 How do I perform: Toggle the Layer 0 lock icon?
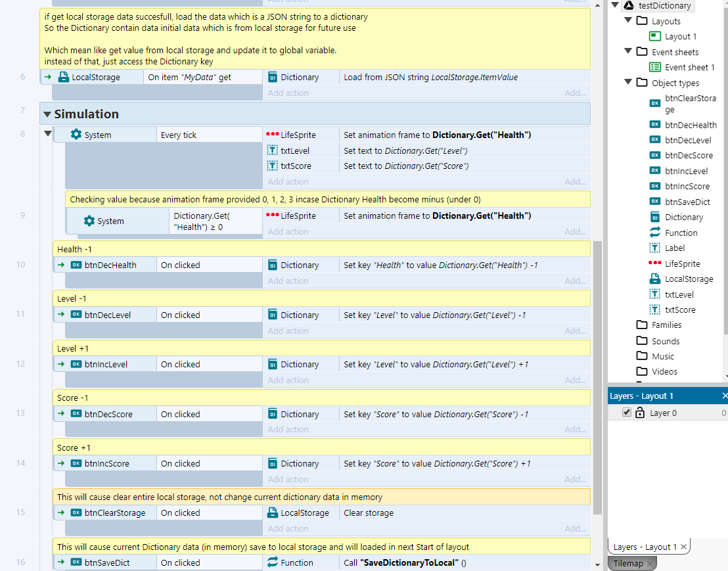tap(640, 412)
